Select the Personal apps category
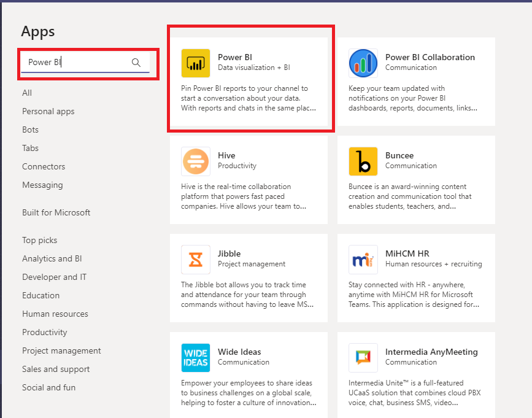The image size is (532, 418). 48,111
